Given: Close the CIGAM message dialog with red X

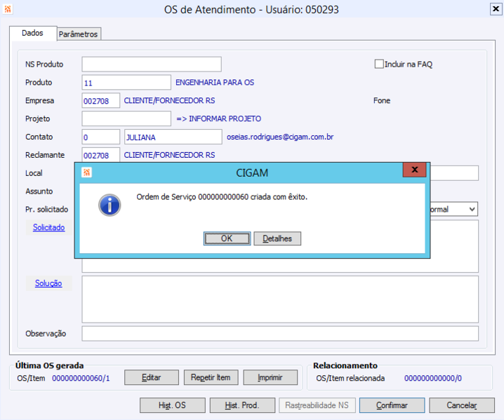Looking at the screenshot, I should (415, 170).
